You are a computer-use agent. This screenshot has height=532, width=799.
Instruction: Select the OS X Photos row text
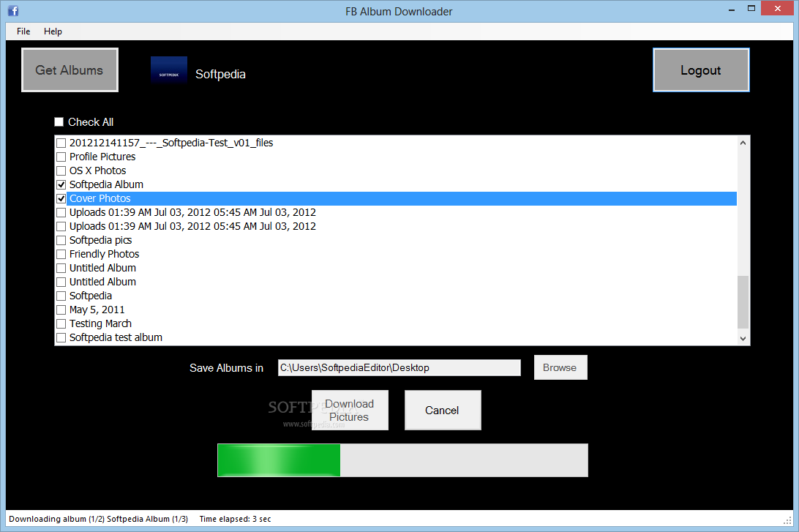click(98, 171)
